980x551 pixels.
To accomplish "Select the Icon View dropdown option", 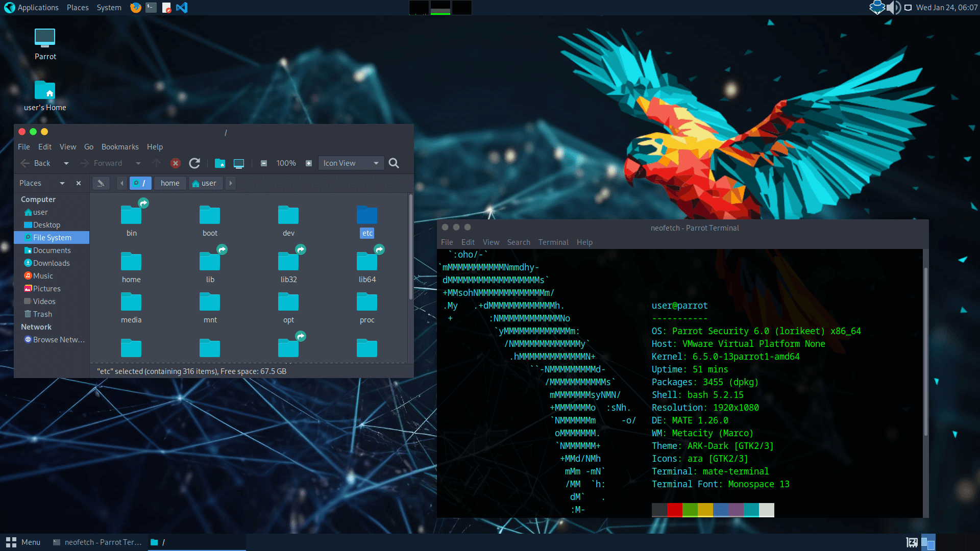I will [x=350, y=162].
